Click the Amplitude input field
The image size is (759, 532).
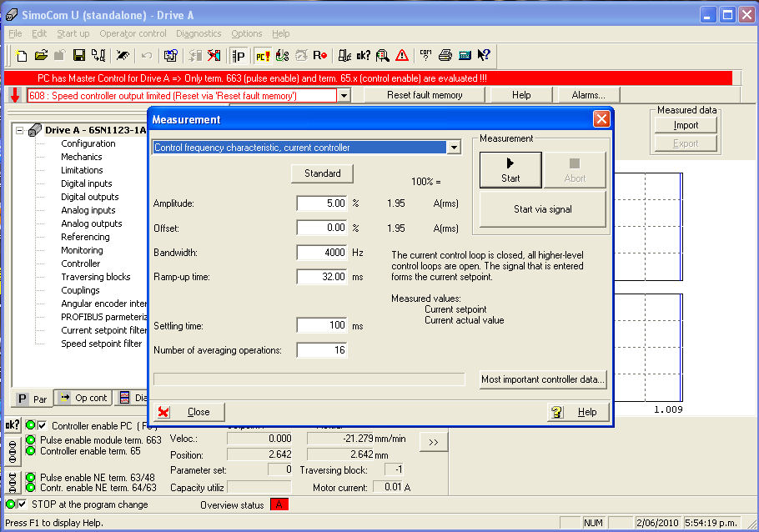[322, 203]
